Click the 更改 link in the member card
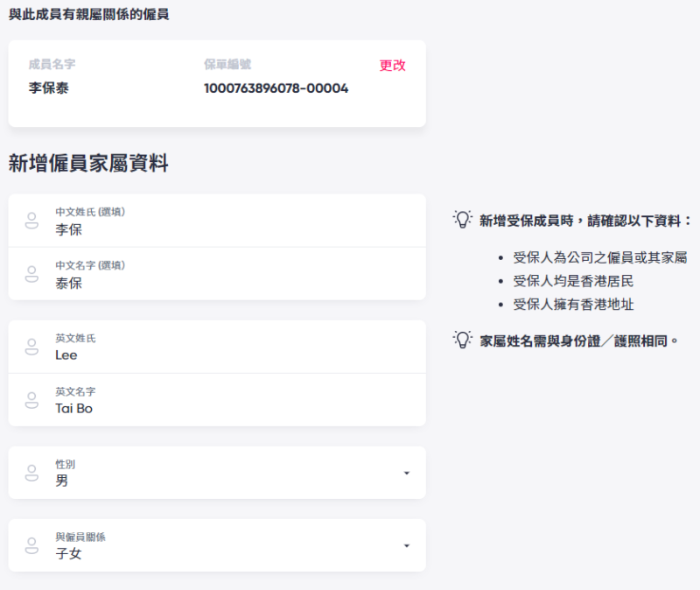Screen dimensions: 700x590 pos(392,66)
